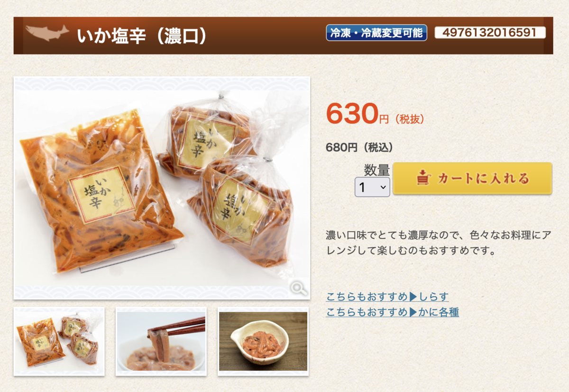Click the chevron arrow of the quantity selector
The image size is (569, 392).
coord(383,187)
